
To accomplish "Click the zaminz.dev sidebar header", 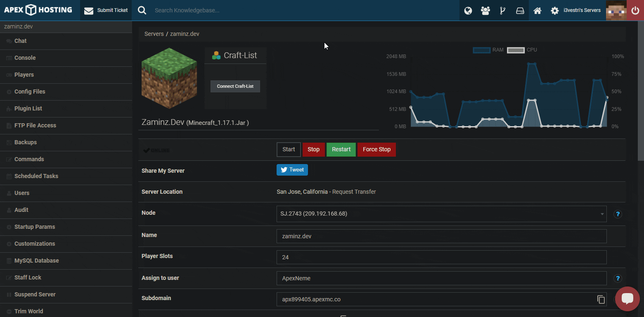I will 66,26.
